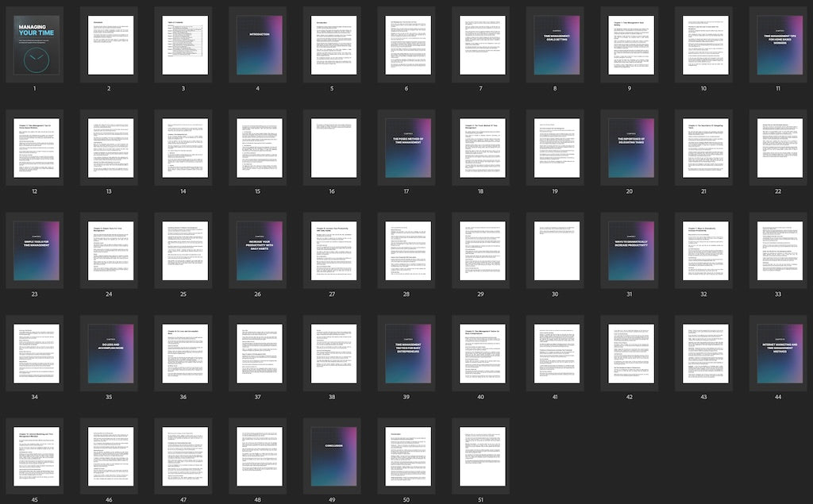Click the page 7 thumbnail
The image size is (813, 504).
(x=482, y=46)
